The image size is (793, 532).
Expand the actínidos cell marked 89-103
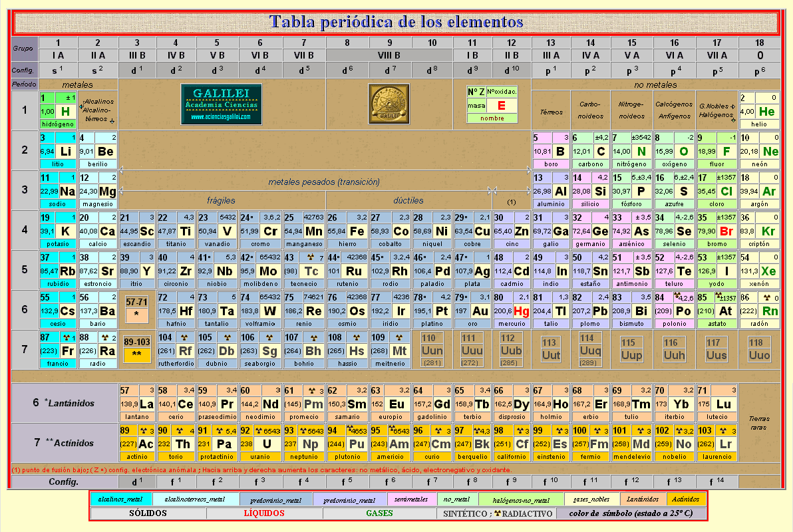coord(136,349)
